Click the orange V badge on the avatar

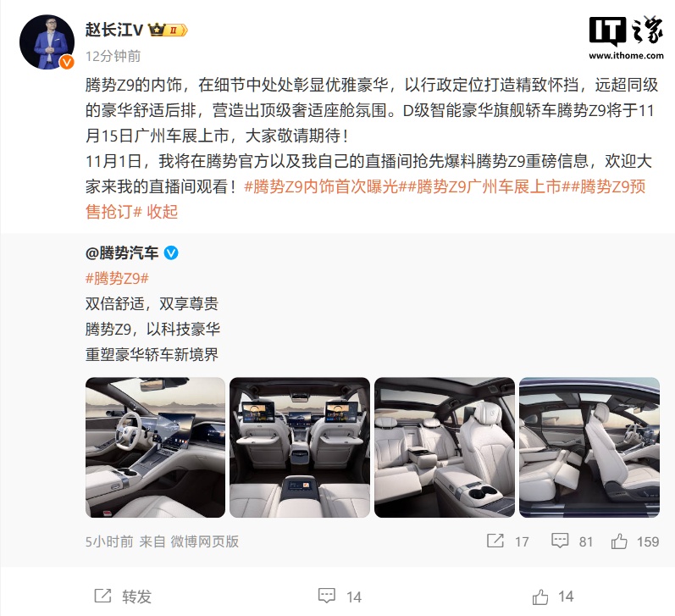point(66,62)
